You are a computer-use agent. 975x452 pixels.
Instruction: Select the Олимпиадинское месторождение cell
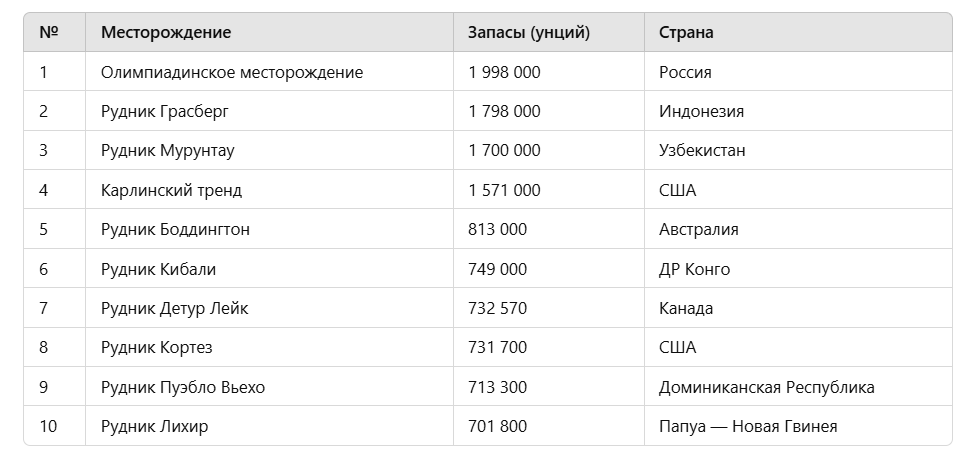click(232, 72)
